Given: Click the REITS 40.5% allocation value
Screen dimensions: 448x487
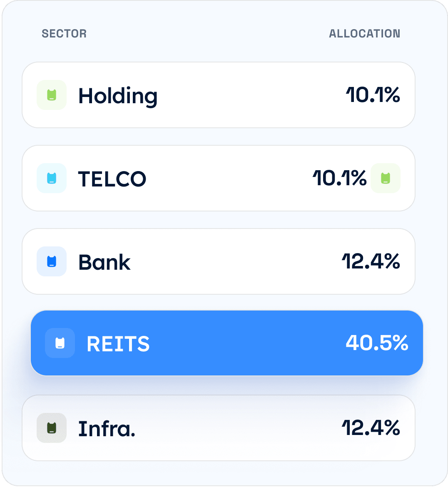Looking at the screenshot, I should tap(377, 343).
